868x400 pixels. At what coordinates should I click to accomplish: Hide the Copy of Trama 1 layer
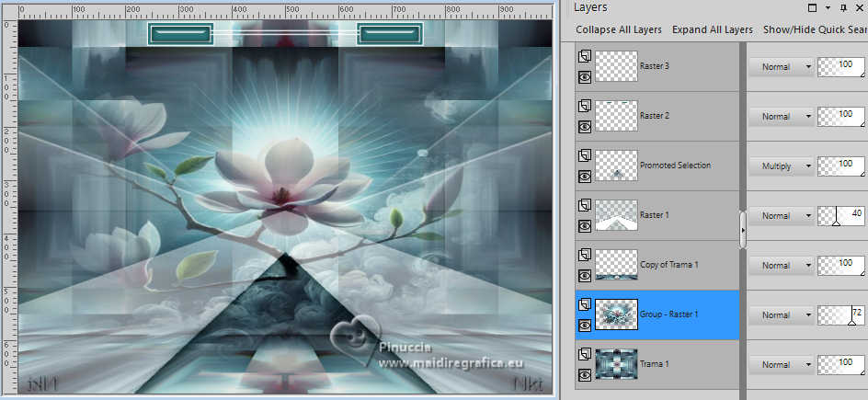(585, 276)
